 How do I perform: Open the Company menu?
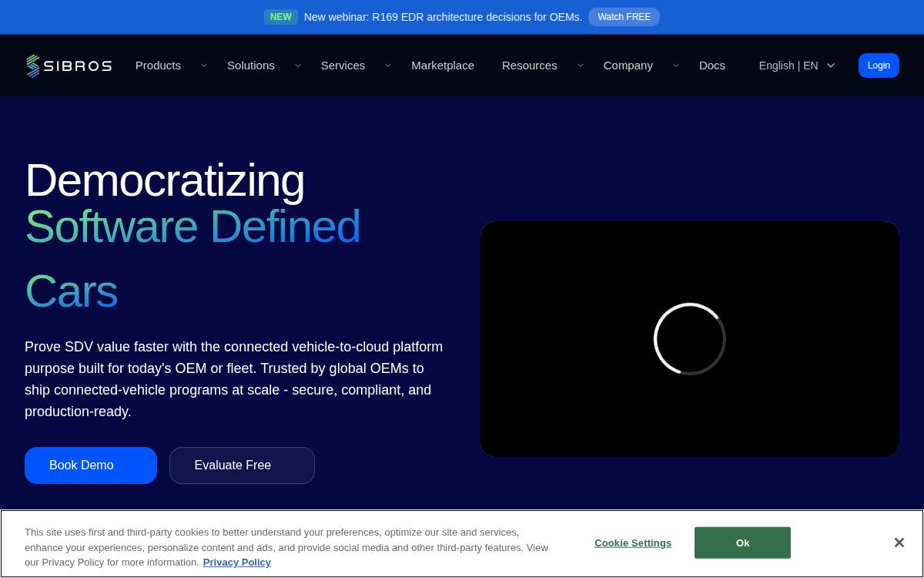(628, 66)
